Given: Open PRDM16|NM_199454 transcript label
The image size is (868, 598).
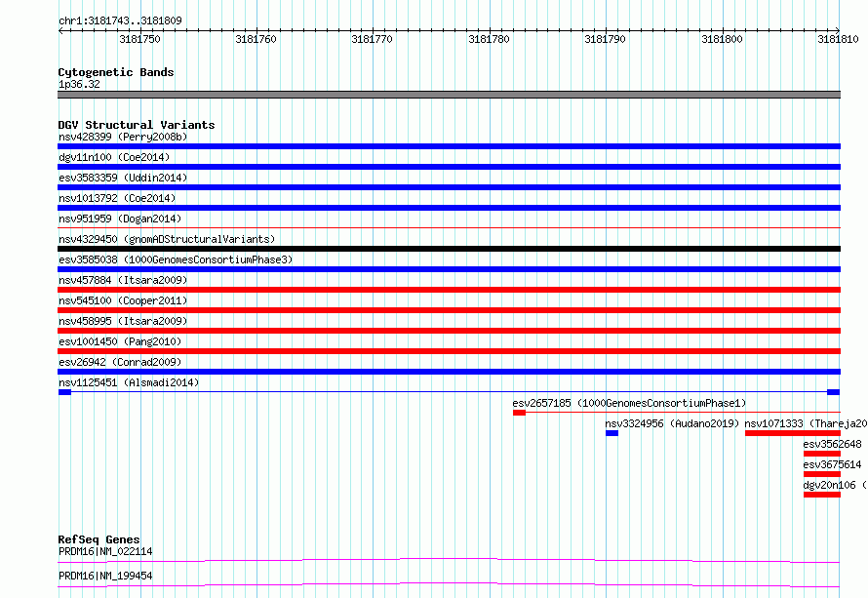Looking at the screenshot, I should [105, 576].
